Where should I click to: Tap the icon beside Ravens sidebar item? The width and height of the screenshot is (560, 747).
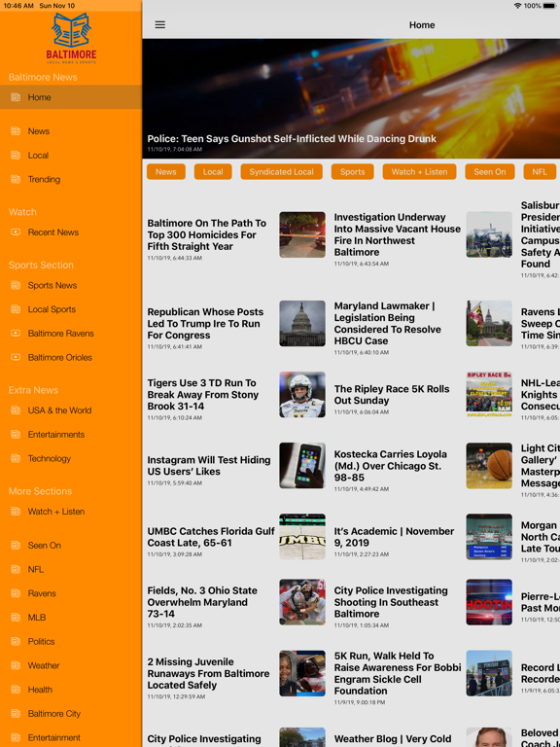coord(16,593)
